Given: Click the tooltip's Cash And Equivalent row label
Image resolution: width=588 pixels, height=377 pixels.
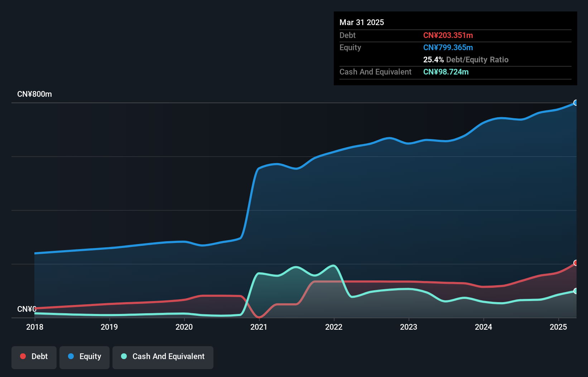Looking at the screenshot, I should click(375, 72).
